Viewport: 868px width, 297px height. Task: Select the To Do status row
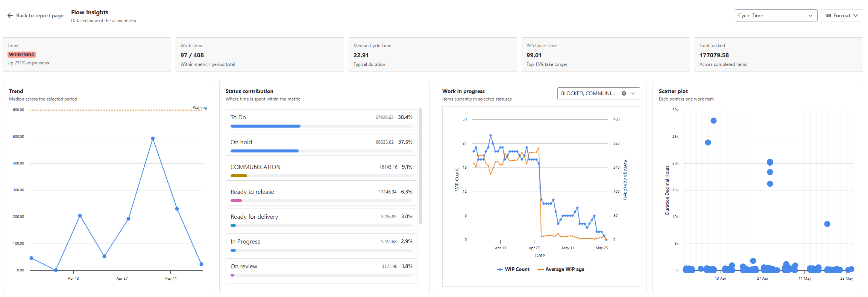(322, 120)
